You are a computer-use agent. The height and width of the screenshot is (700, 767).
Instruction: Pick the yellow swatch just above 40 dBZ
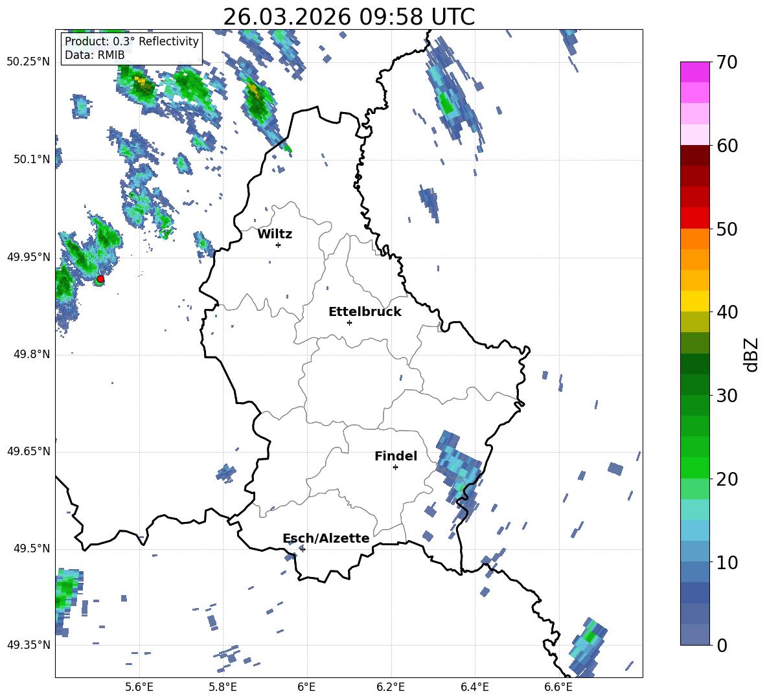(x=694, y=301)
